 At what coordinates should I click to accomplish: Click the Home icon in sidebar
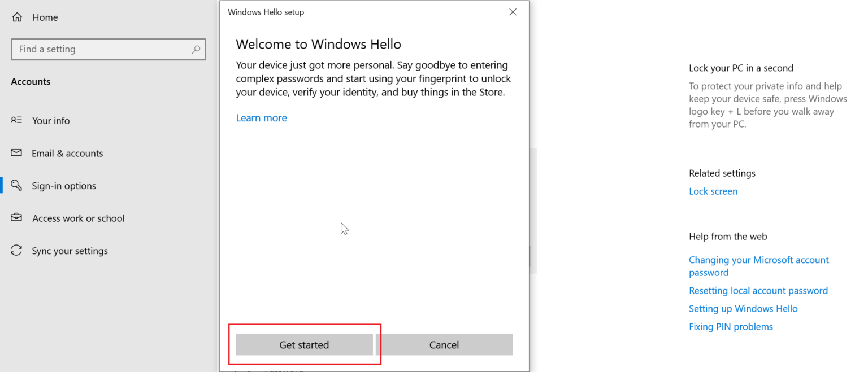[17, 17]
